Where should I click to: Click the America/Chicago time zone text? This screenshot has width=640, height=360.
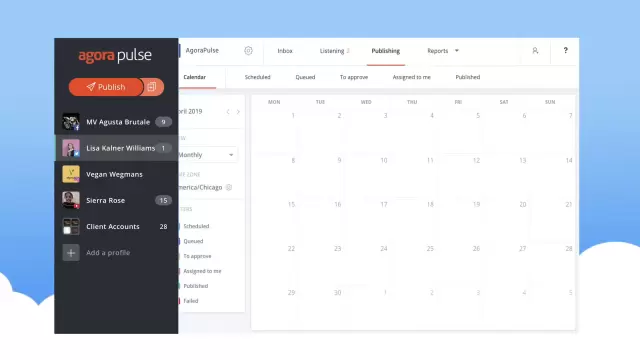click(x=200, y=187)
